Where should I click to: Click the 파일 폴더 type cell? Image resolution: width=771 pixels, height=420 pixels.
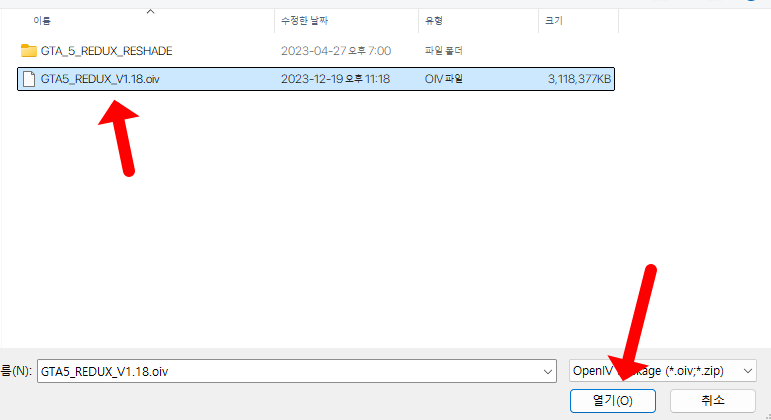point(445,50)
